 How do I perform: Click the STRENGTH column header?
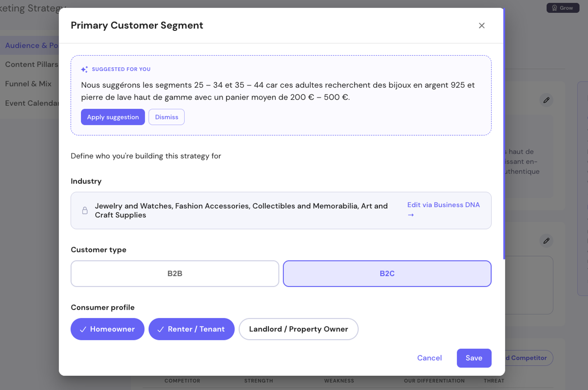coord(259,381)
